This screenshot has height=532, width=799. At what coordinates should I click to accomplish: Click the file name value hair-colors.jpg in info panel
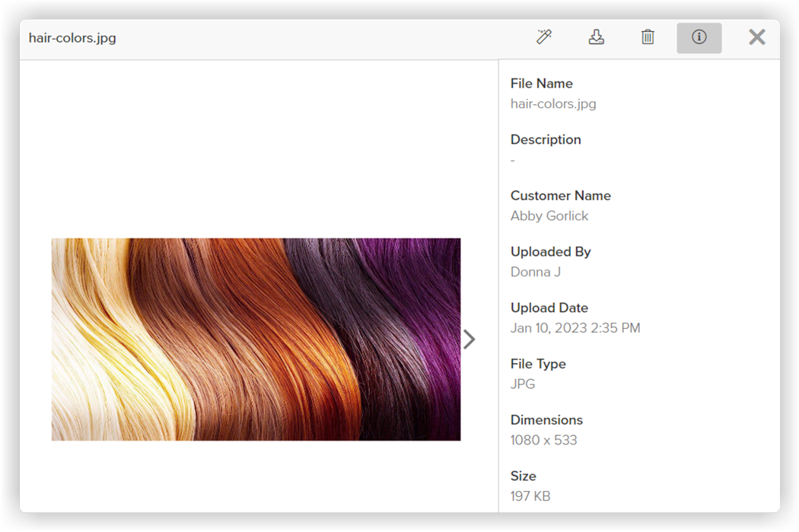tap(553, 104)
